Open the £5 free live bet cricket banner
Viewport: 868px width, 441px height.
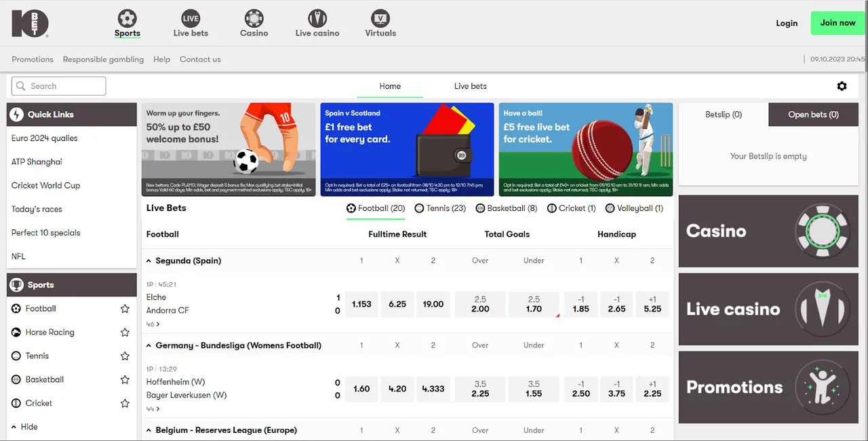pyautogui.click(x=586, y=149)
